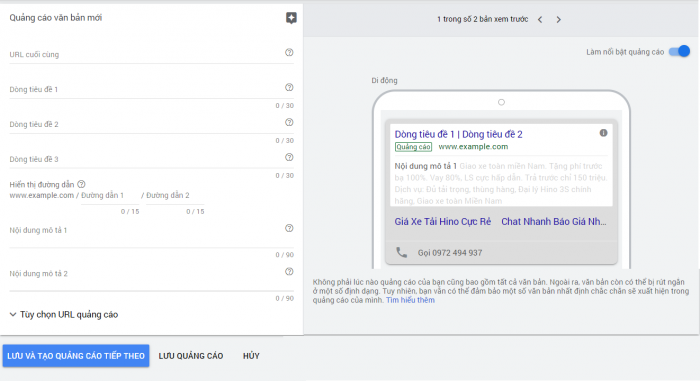
Task: Open help icon next to Hiển thị đường dẫn
Action: (x=81, y=184)
